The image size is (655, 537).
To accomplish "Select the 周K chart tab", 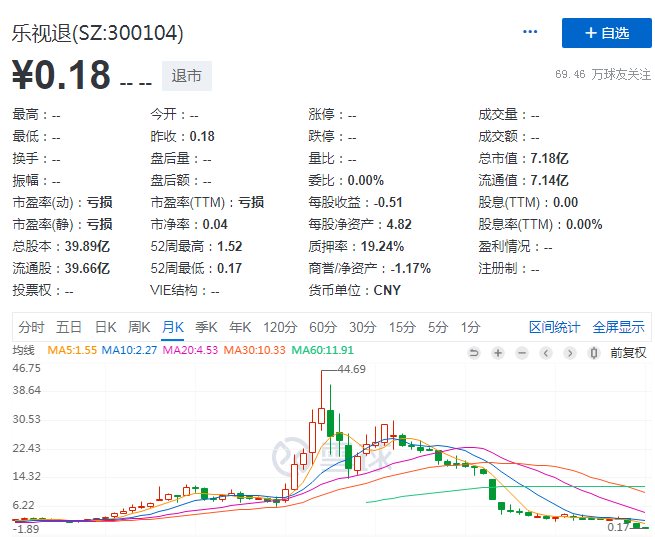I will pos(139,327).
